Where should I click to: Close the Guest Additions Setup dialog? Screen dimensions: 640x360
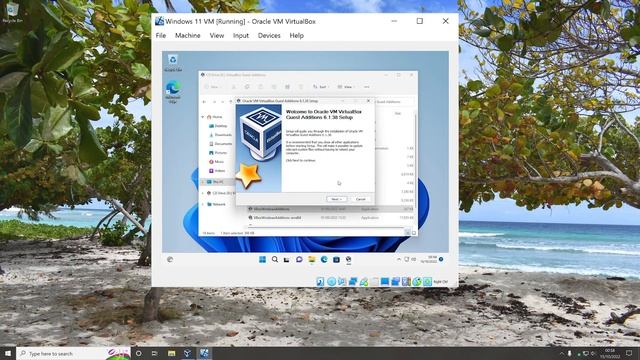368,101
